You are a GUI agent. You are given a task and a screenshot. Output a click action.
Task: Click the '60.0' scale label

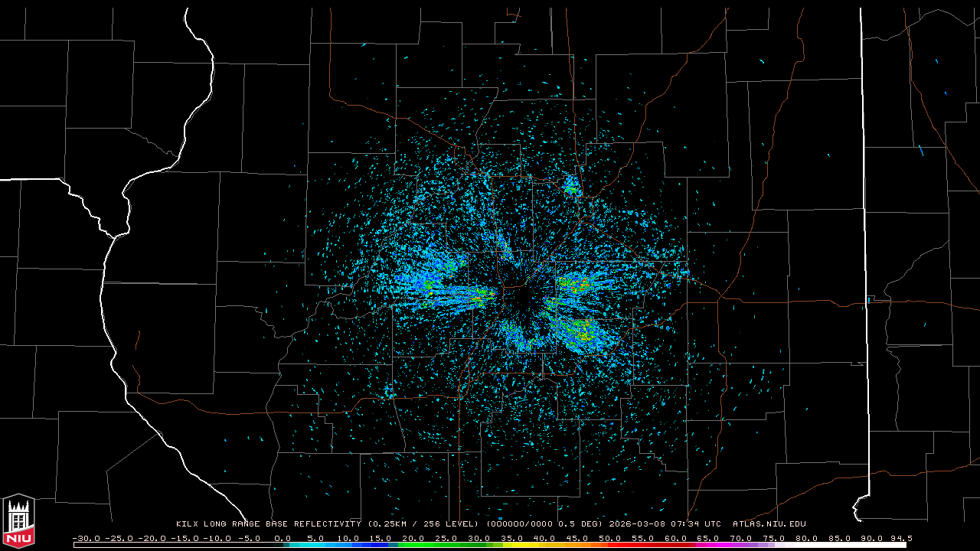[676, 539]
